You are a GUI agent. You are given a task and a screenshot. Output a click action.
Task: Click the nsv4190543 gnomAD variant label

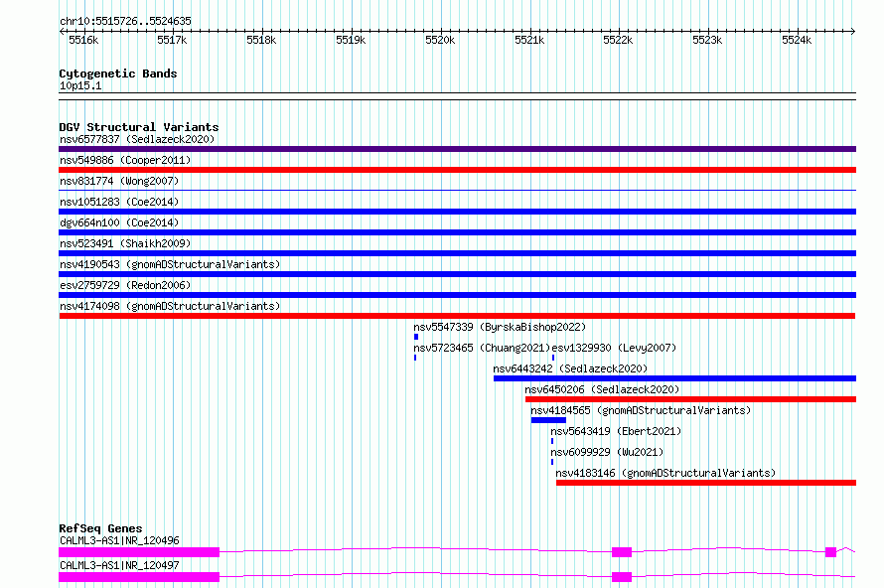click(170, 264)
